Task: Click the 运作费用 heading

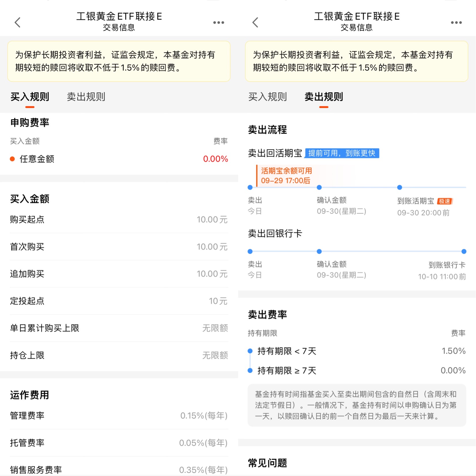Action: [29, 395]
